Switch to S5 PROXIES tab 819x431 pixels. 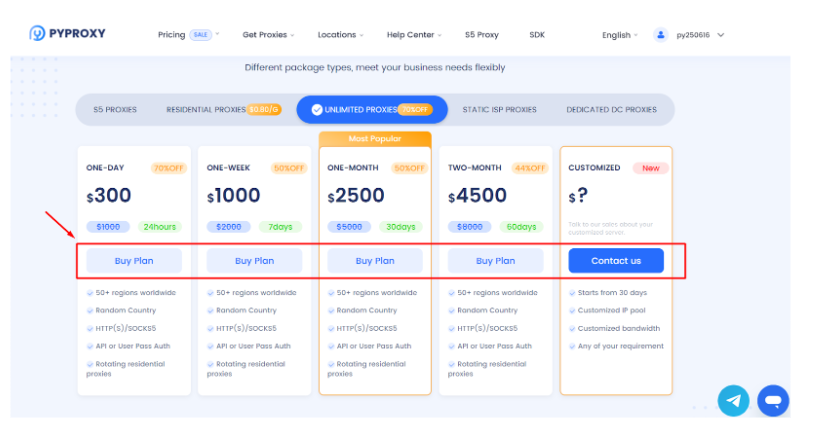(x=115, y=110)
